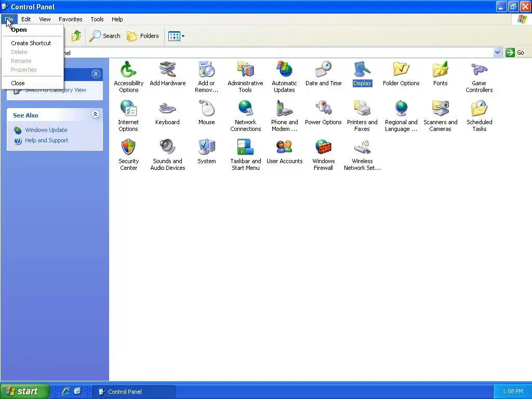Open the Edit menu

[26, 19]
